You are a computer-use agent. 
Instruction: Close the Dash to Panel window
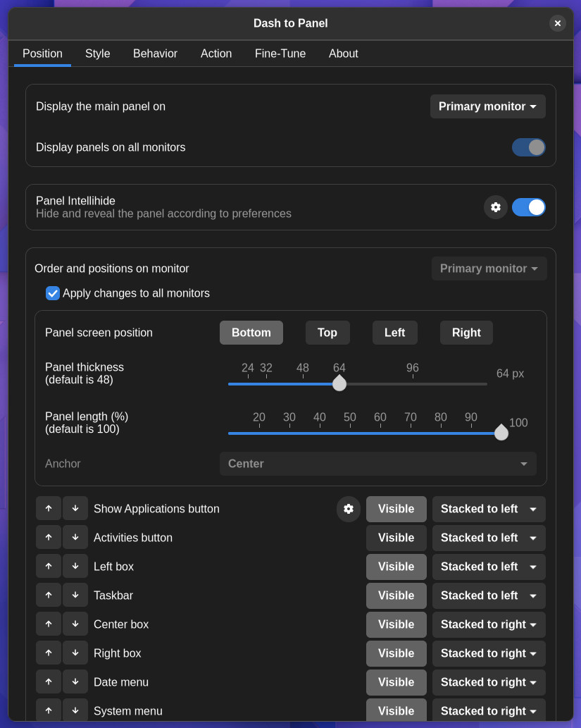pos(557,23)
